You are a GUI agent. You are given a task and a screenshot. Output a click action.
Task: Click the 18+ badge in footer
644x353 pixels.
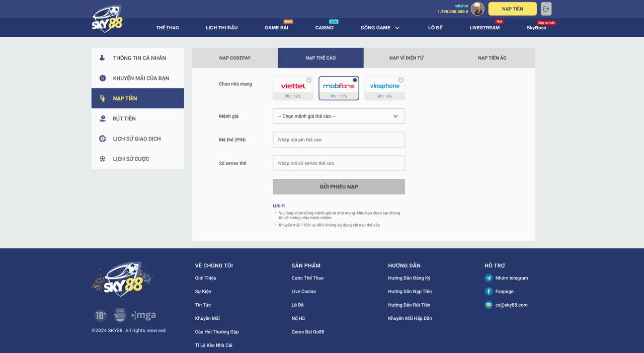101,315
